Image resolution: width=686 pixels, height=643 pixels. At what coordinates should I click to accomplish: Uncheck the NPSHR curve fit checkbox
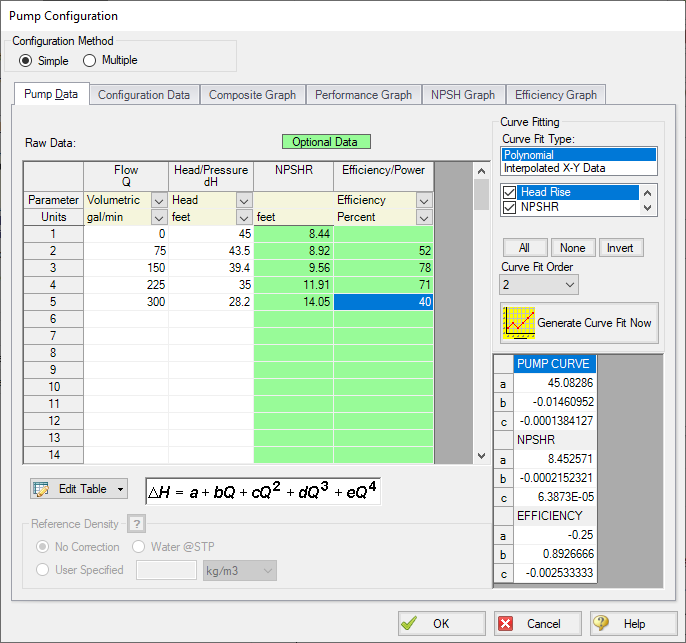(510, 207)
